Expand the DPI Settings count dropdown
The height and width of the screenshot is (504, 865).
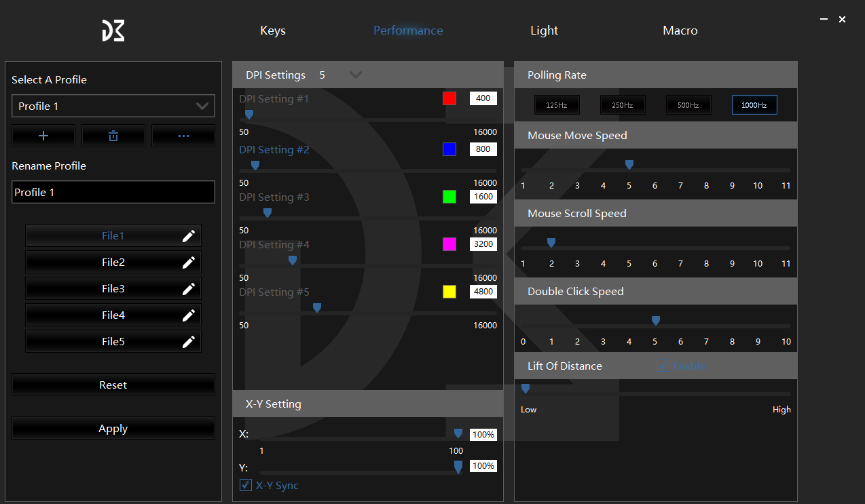coord(355,75)
